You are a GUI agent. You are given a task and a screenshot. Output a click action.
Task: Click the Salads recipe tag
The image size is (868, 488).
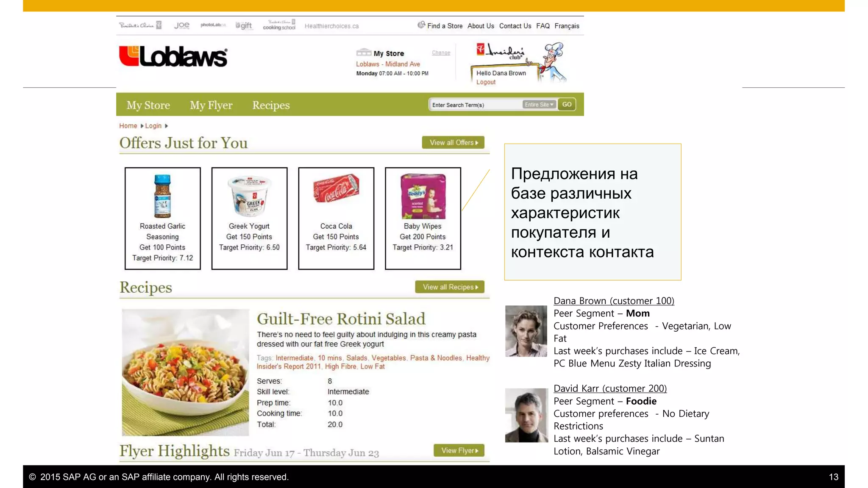tap(356, 358)
